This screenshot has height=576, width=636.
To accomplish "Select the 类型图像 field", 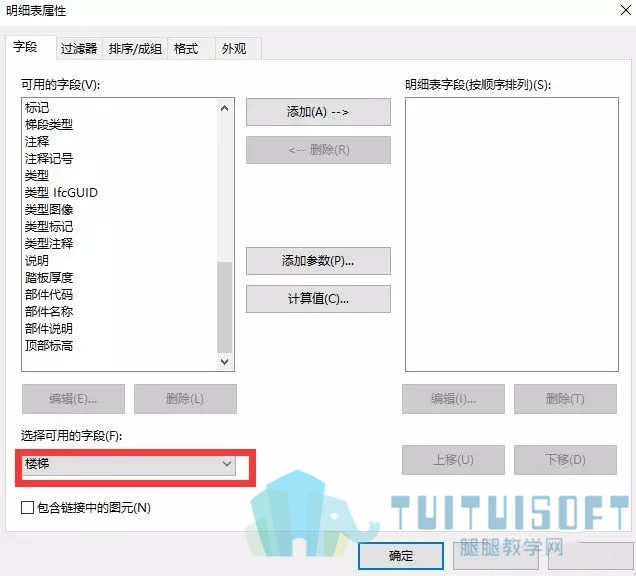I will (49, 210).
